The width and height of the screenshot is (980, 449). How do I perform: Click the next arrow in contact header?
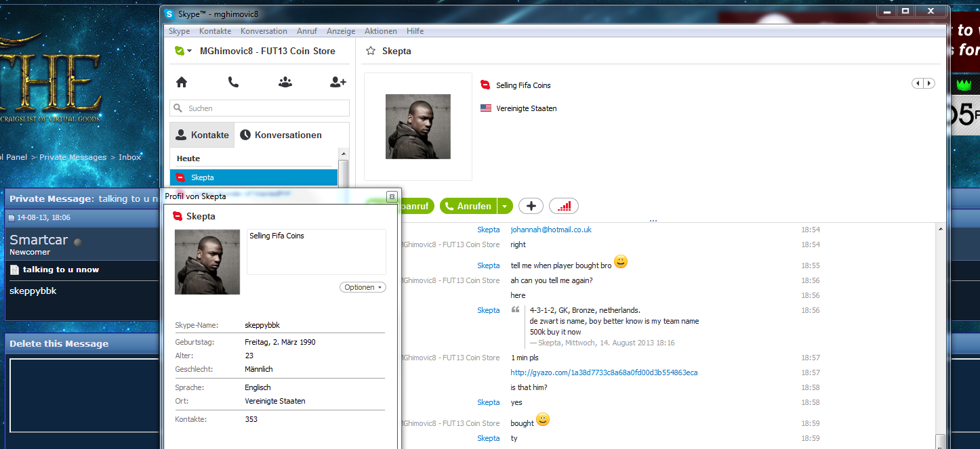tap(929, 83)
